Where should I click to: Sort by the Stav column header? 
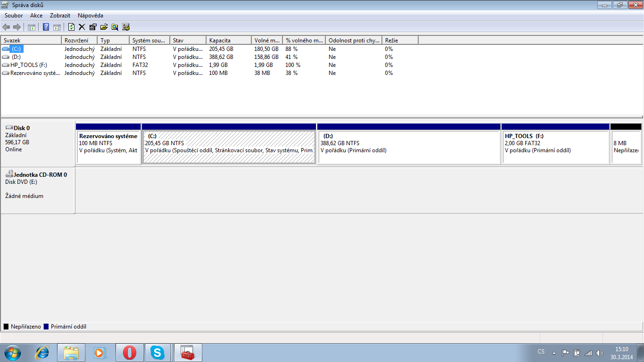click(x=188, y=41)
